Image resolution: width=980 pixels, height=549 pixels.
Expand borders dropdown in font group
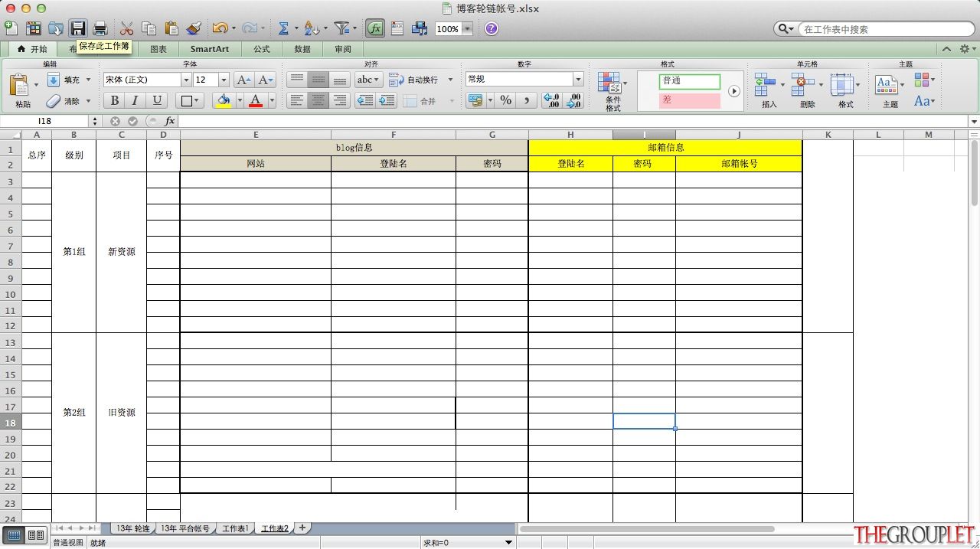click(x=197, y=100)
